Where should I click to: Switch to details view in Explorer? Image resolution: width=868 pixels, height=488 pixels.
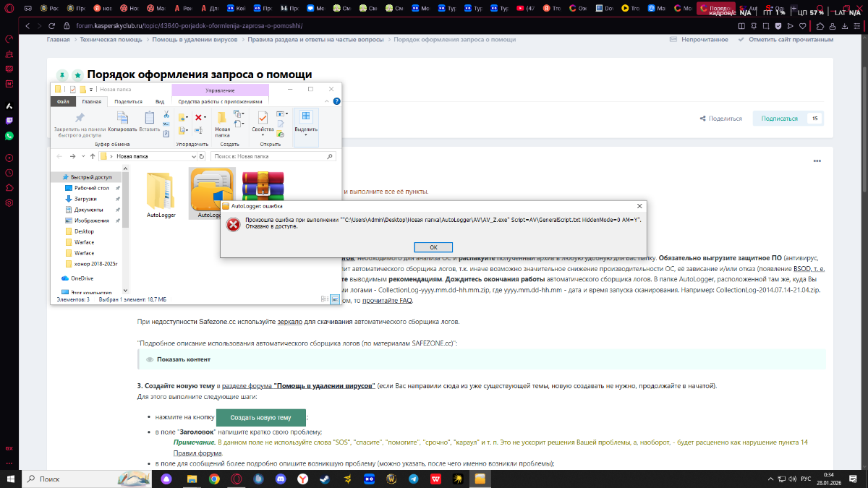(326, 299)
